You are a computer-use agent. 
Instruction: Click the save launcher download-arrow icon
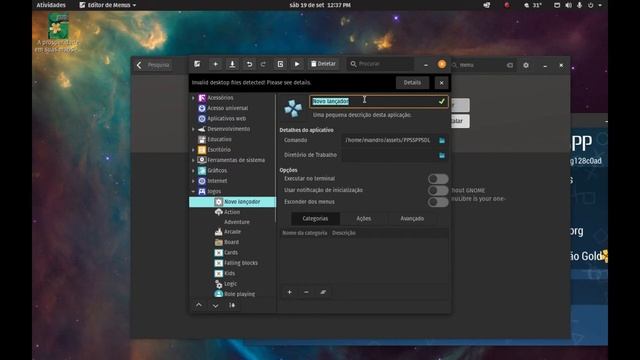pos(232,64)
